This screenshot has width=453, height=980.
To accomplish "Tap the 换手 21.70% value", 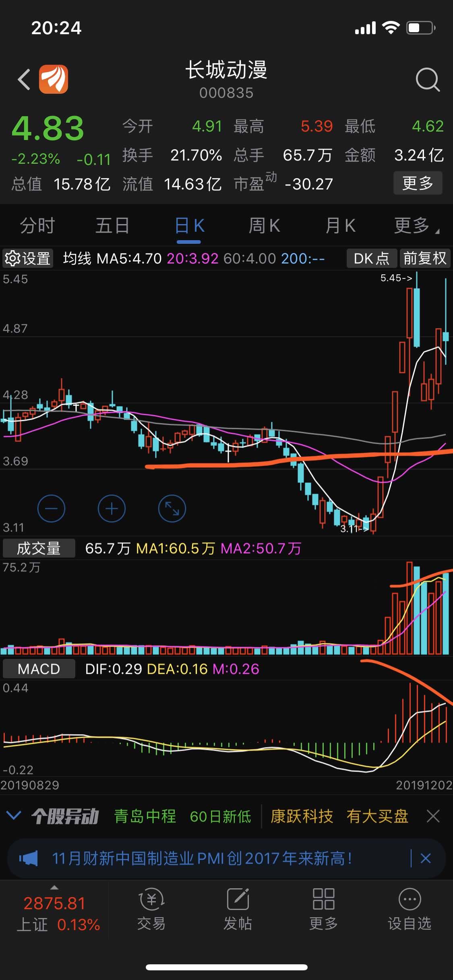I will point(172,155).
